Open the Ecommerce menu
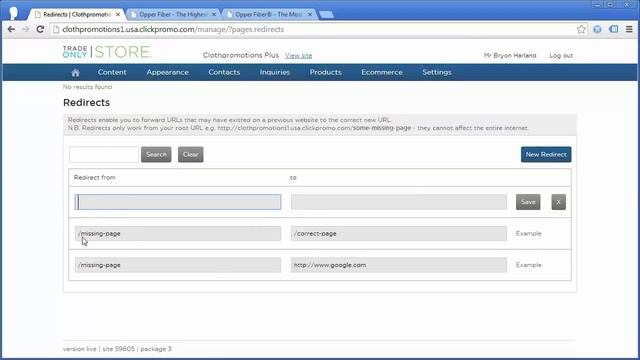 (x=382, y=72)
